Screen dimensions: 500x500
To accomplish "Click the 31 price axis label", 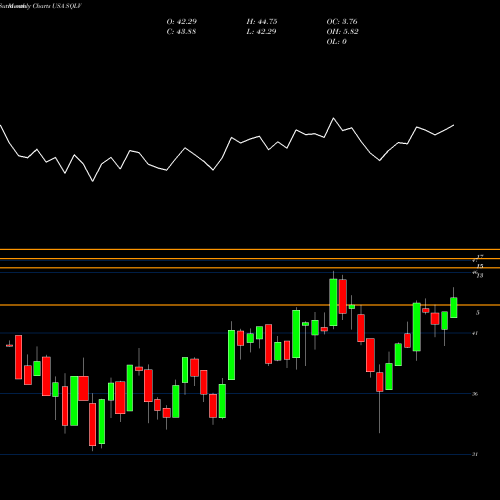I will point(475,454).
